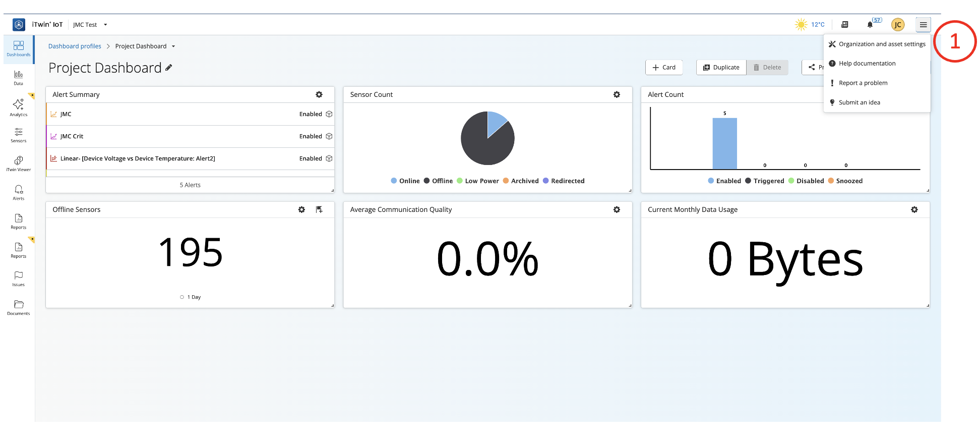This screenshot has width=980, height=438.
Task: Edit dashboard name with pencil icon
Action: tap(169, 68)
